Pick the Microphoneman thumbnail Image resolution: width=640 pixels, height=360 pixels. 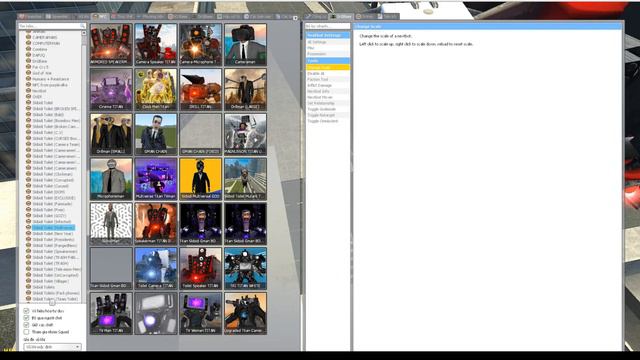pos(111,179)
